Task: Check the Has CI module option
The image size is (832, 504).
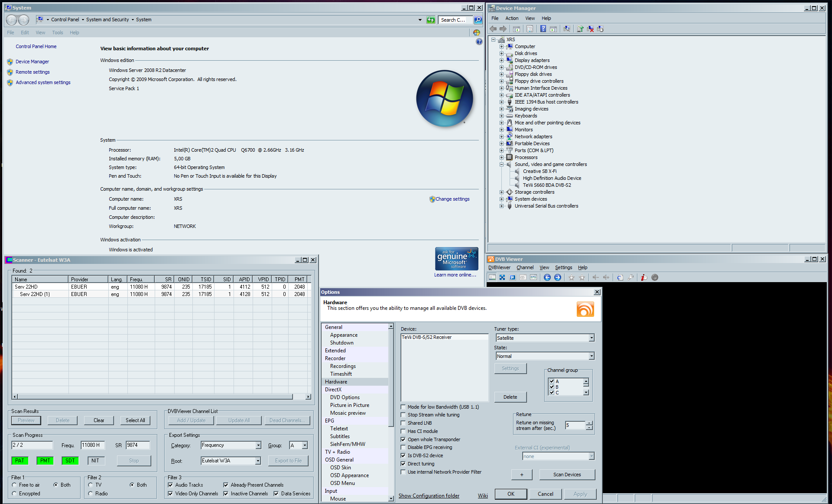Action: 403,431
